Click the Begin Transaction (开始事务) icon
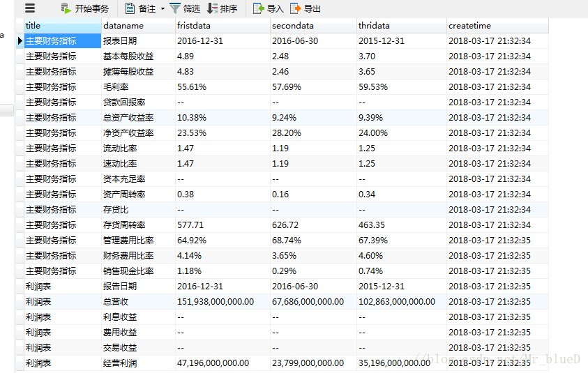This screenshot has width=588, height=373. click(x=66, y=8)
